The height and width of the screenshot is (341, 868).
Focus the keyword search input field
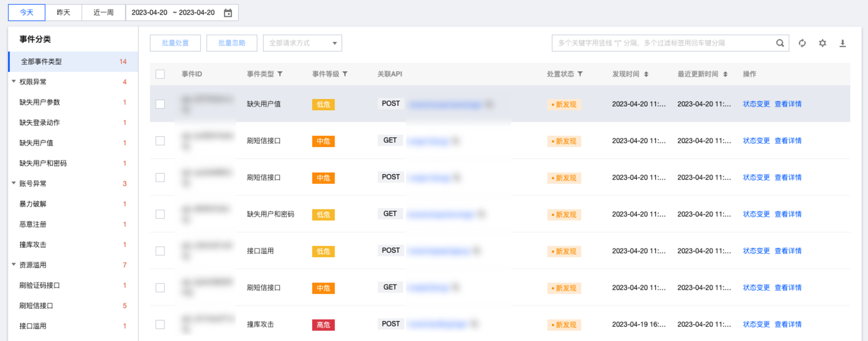[x=662, y=43]
